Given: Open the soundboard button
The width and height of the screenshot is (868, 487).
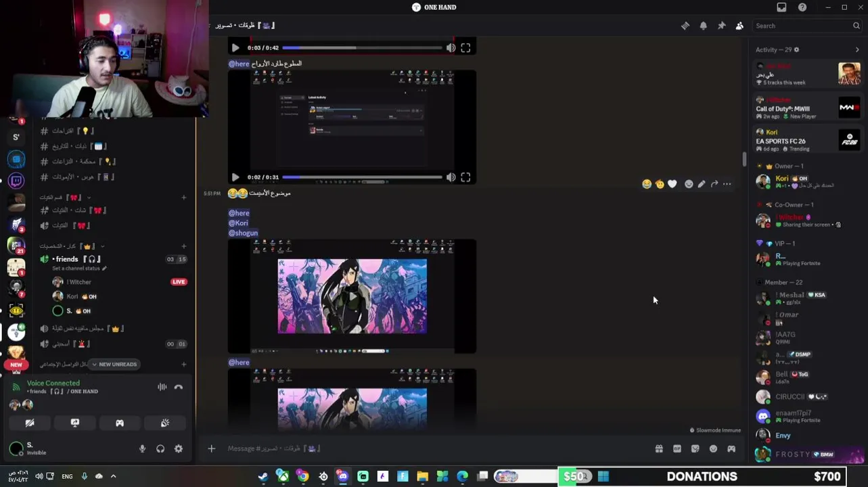Looking at the screenshot, I should pyautogui.click(x=165, y=423).
